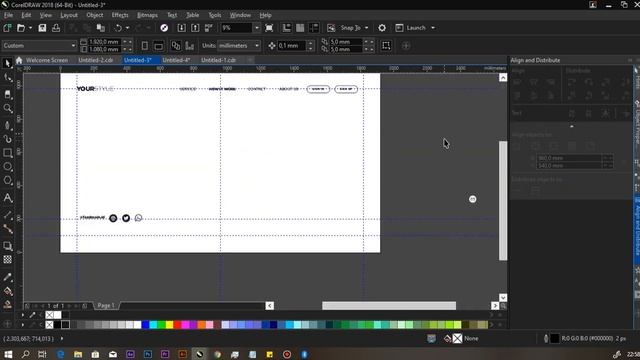
Task: Click the yellow color swatch in palette
Action: (169, 325)
